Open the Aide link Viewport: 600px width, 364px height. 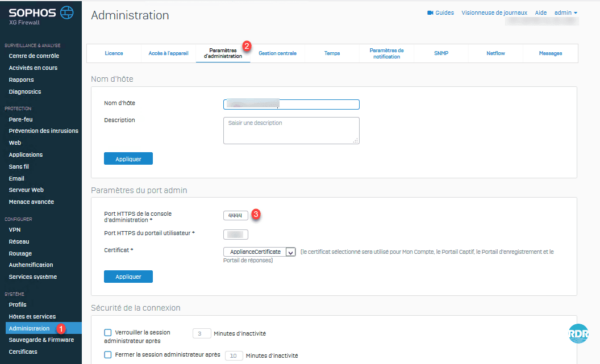[x=541, y=13]
